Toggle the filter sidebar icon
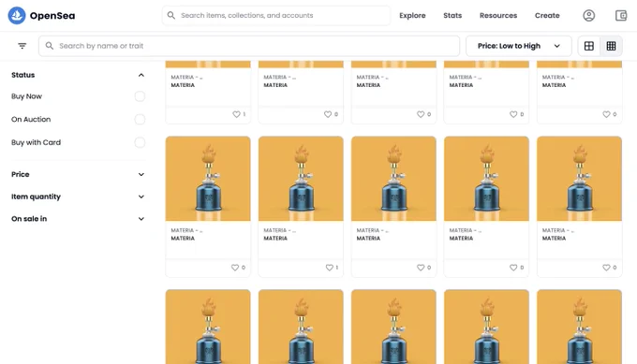 [x=22, y=46]
